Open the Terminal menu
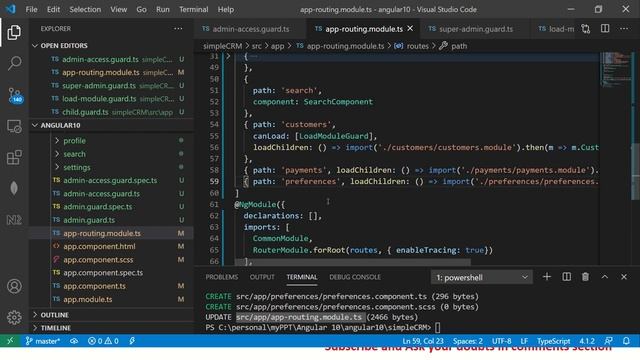The width and height of the screenshot is (640, 360). click(193, 9)
